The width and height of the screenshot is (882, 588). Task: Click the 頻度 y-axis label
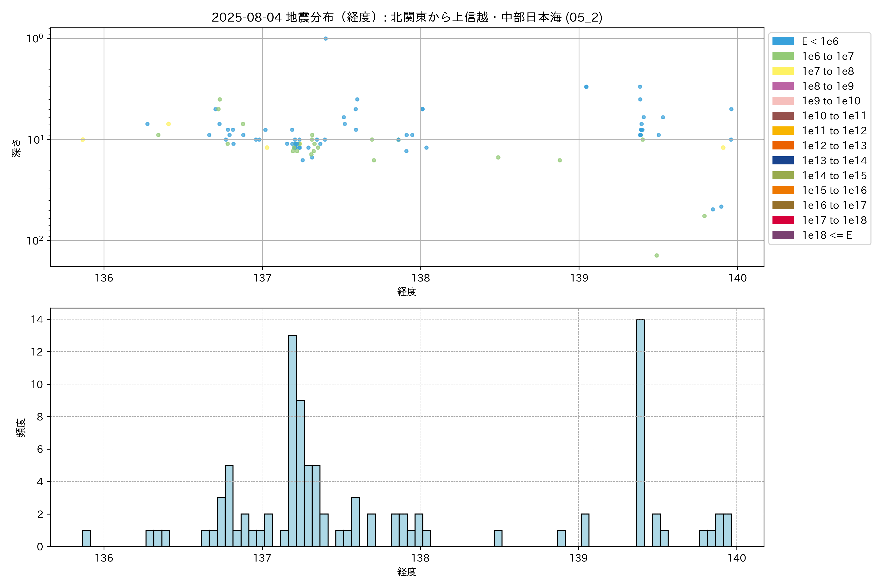(x=21, y=428)
